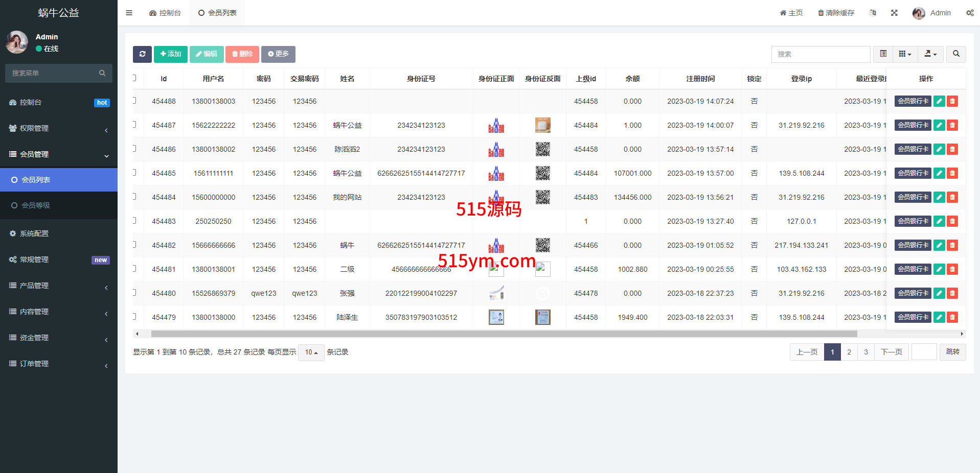Click the search magnifier button beside search box
Screen dimensions: 980x473
[x=955, y=54]
